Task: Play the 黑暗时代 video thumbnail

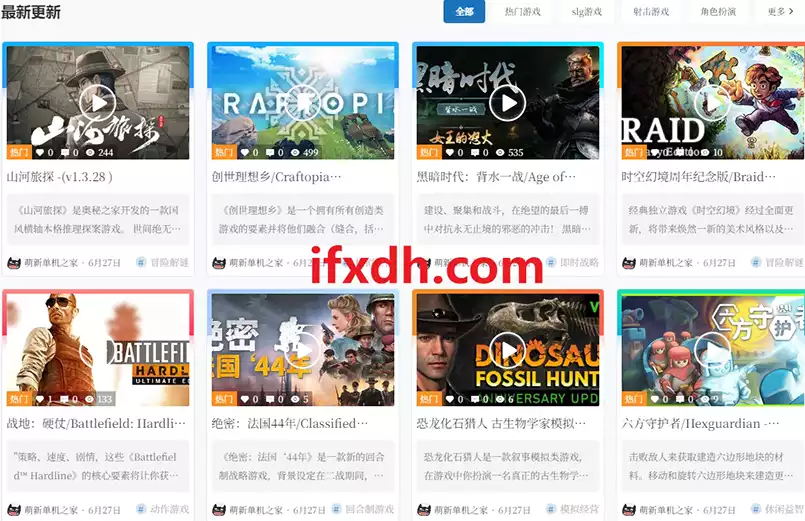Action: [507, 103]
